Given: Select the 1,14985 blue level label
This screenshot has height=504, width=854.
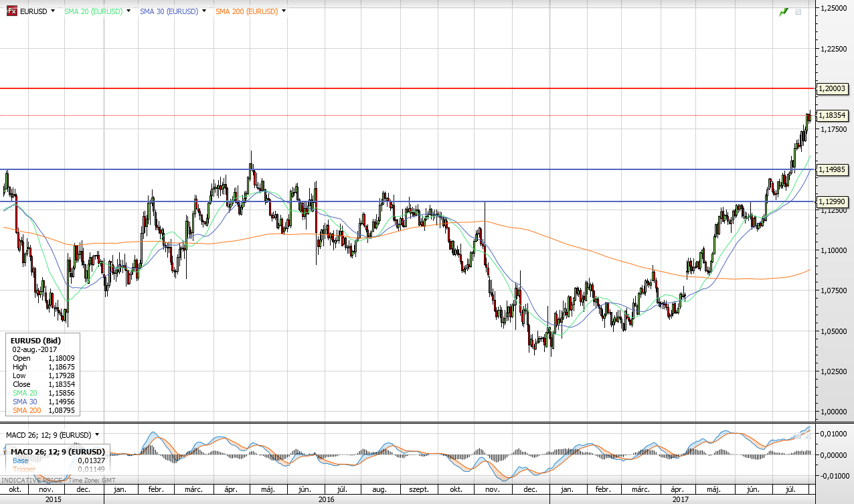Looking at the screenshot, I should pos(833,169).
